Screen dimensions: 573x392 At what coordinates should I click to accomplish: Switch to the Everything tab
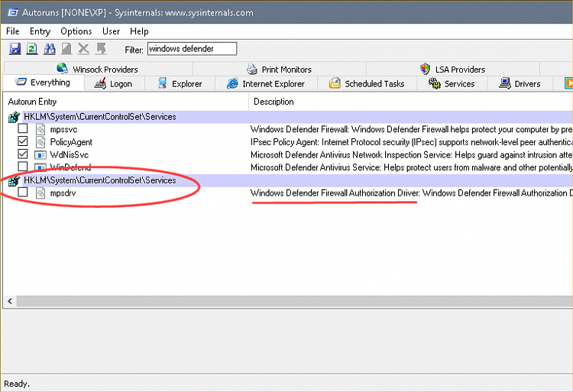tap(43, 83)
